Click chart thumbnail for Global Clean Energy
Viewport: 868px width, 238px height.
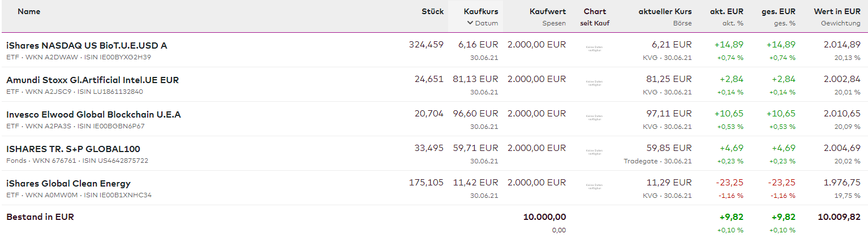(x=594, y=187)
